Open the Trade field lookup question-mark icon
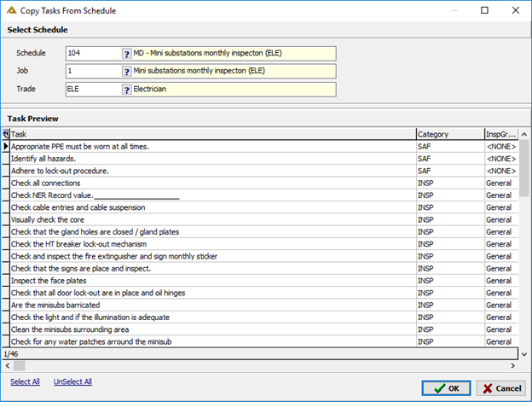 [126, 90]
